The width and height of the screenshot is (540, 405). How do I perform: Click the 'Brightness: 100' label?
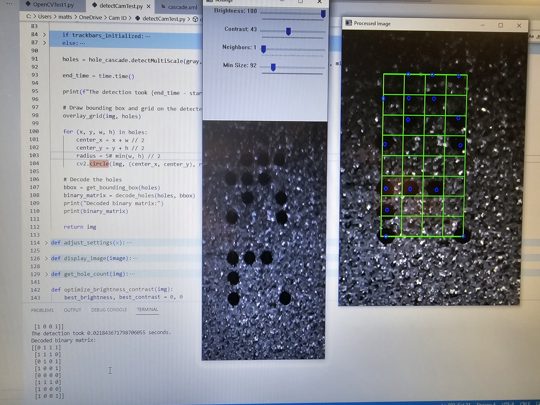pos(235,11)
